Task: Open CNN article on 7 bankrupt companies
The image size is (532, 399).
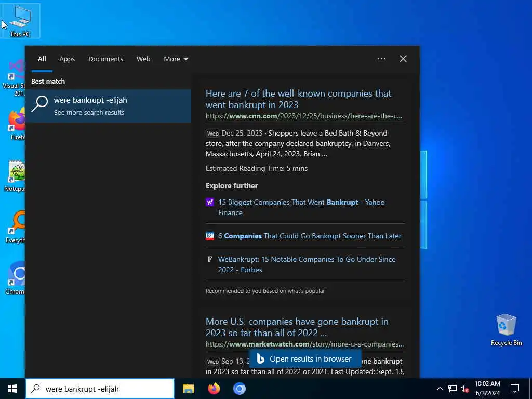Action: click(x=298, y=99)
